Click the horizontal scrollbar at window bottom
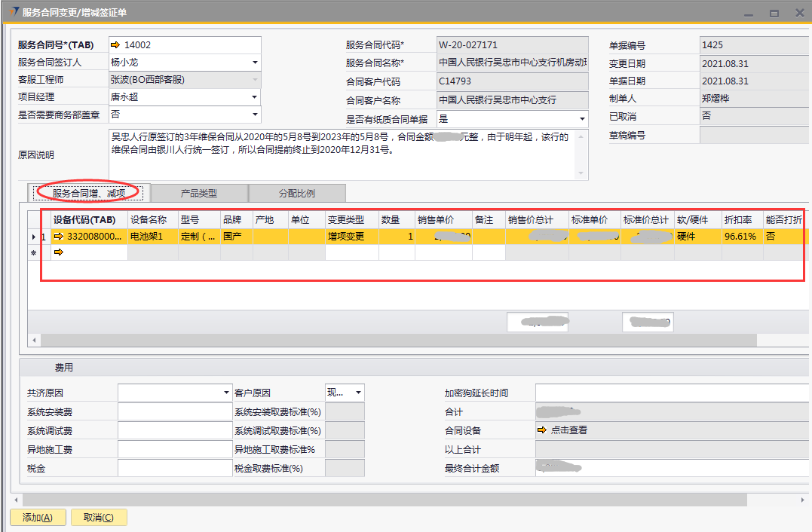The height and width of the screenshot is (532, 812). [x=385, y=500]
